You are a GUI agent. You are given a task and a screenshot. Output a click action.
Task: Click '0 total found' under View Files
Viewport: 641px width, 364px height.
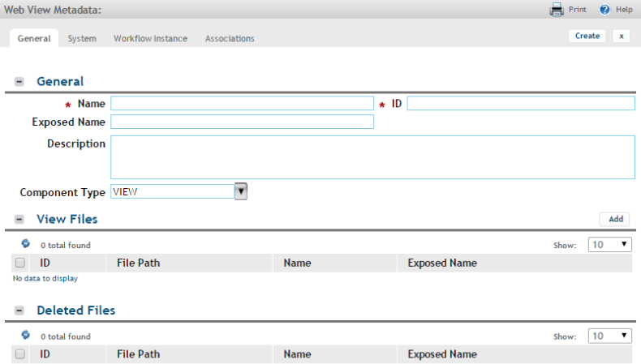coord(66,245)
